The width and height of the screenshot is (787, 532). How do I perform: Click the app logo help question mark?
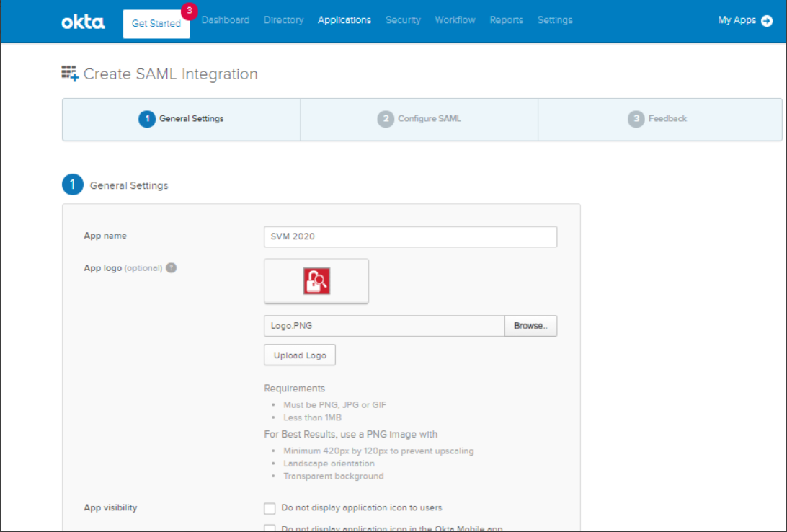(x=171, y=267)
